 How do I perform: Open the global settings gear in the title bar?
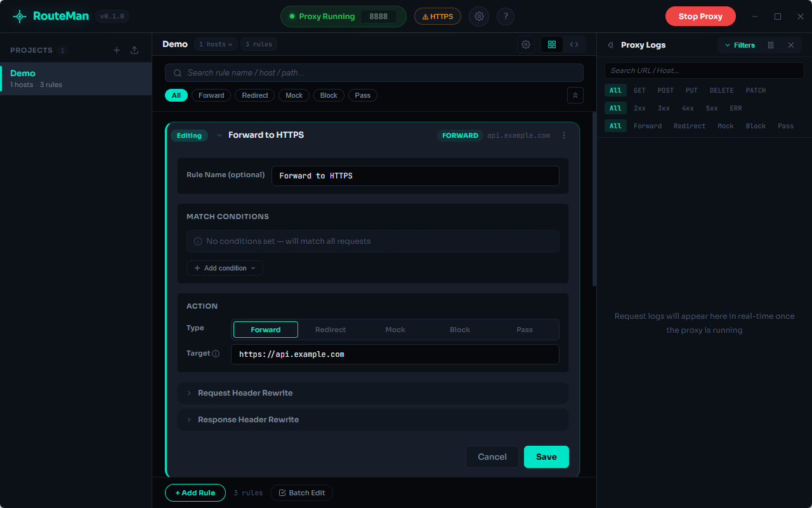479,17
